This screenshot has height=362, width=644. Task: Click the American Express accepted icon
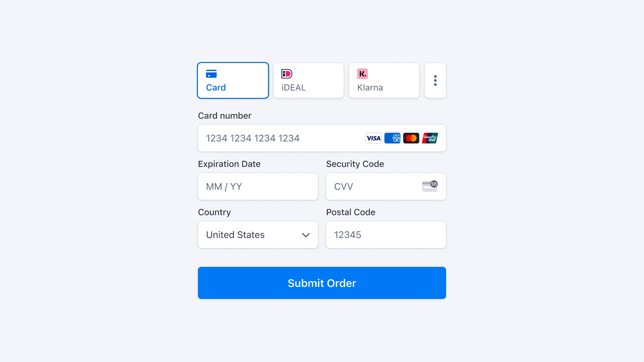tap(392, 138)
